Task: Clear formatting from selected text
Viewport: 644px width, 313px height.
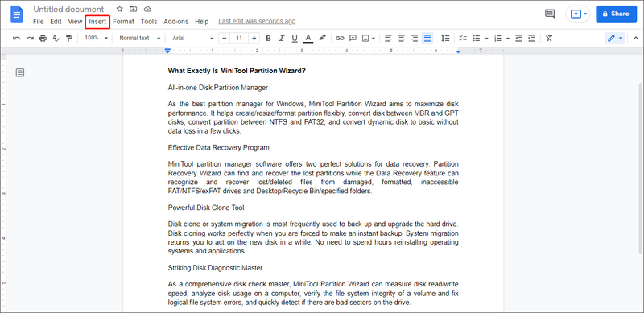Action: tap(549, 38)
